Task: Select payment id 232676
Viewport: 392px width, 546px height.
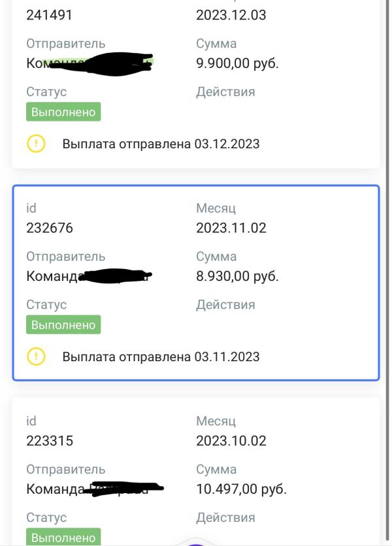Action: click(50, 228)
